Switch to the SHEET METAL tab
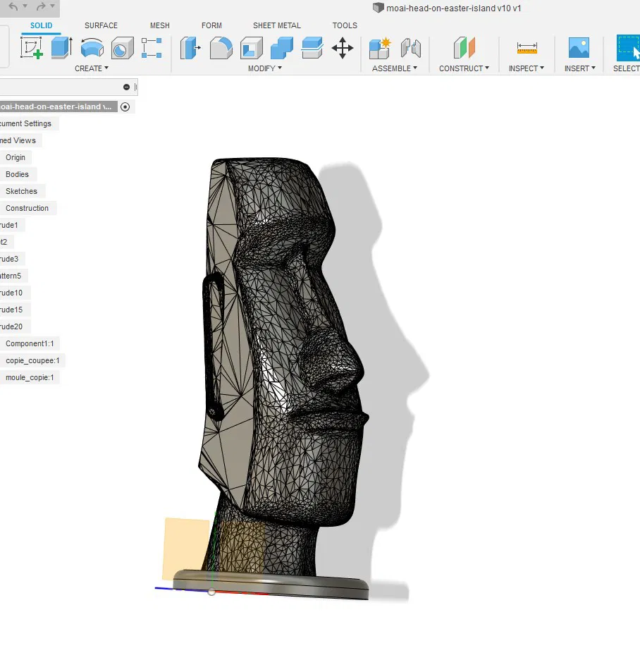Screen dimensions: 640x672 click(277, 25)
